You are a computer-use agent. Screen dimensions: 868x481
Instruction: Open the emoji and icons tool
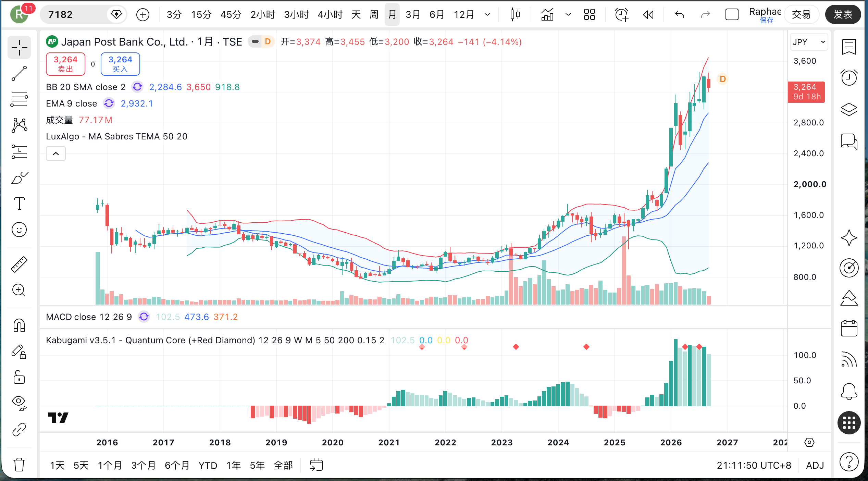tap(19, 230)
